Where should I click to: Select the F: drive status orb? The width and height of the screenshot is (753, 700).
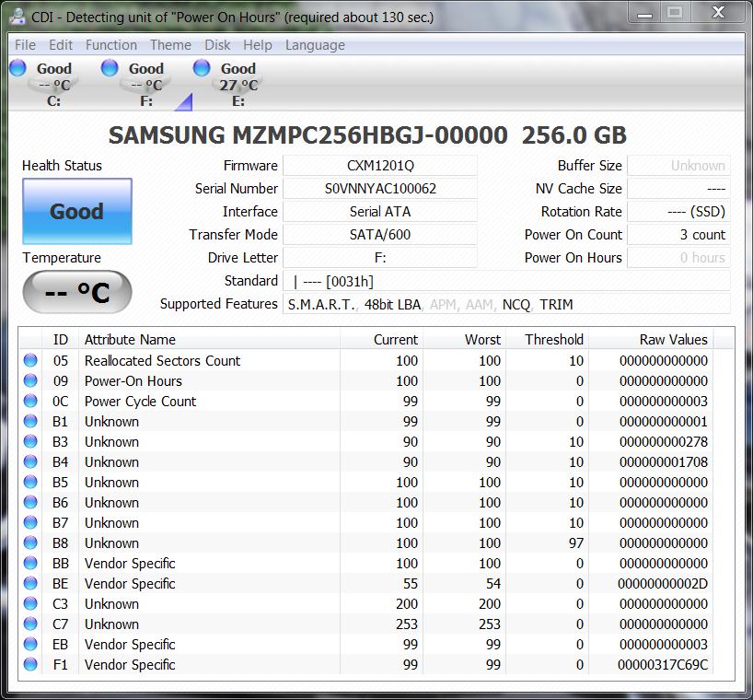[110, 67]
